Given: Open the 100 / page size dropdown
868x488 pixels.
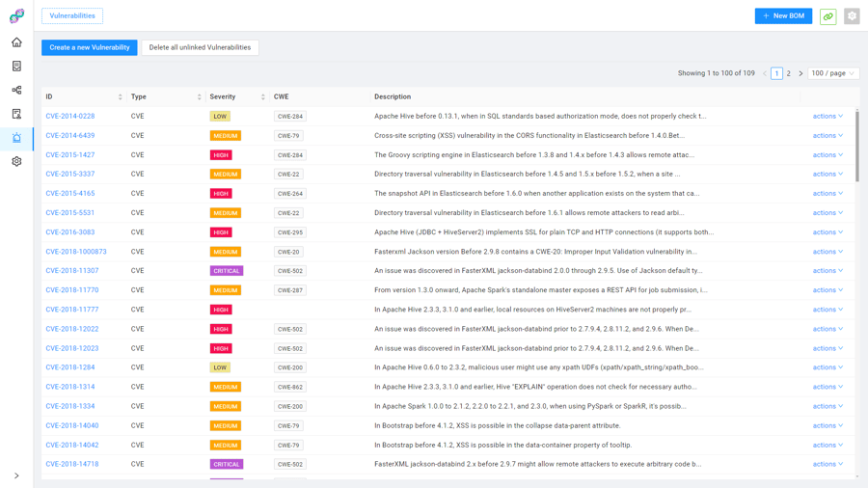Looking at the screenshot, I should coord(833,73).
